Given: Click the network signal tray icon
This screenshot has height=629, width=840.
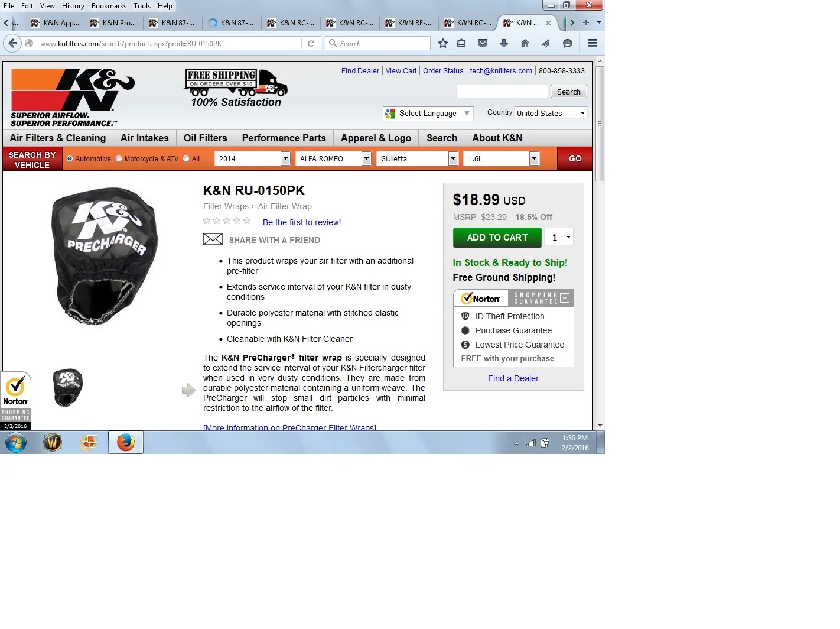Looking at the screenshot, I should (530, 443).
